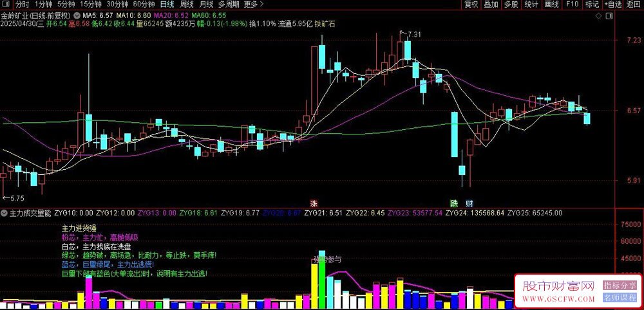Switch to the 日线 daily tab
The image size is (644, 310).
(167, 5)
